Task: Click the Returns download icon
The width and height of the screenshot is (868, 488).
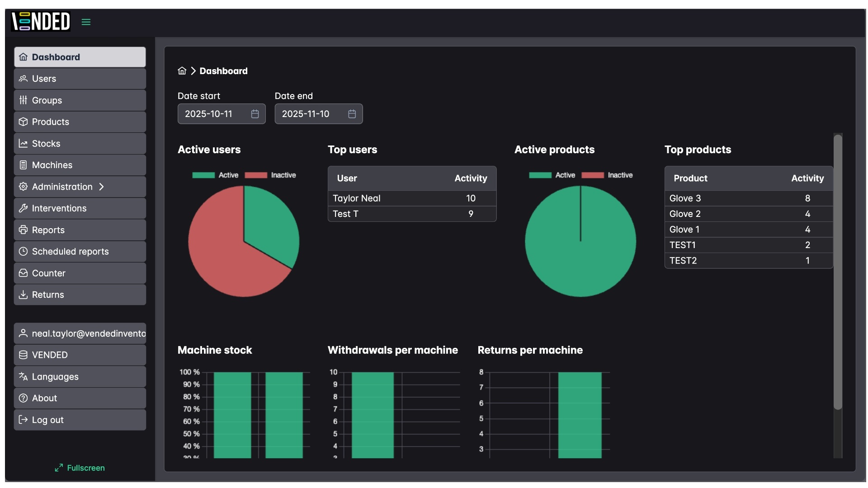Action: pyautogui.click(x=23, y=295)
